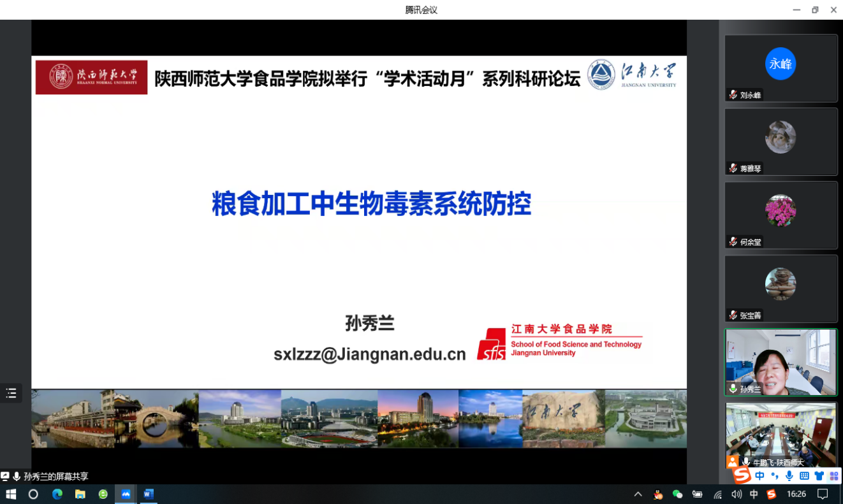Open File Explorer from taskbar

tap(80, 494)
